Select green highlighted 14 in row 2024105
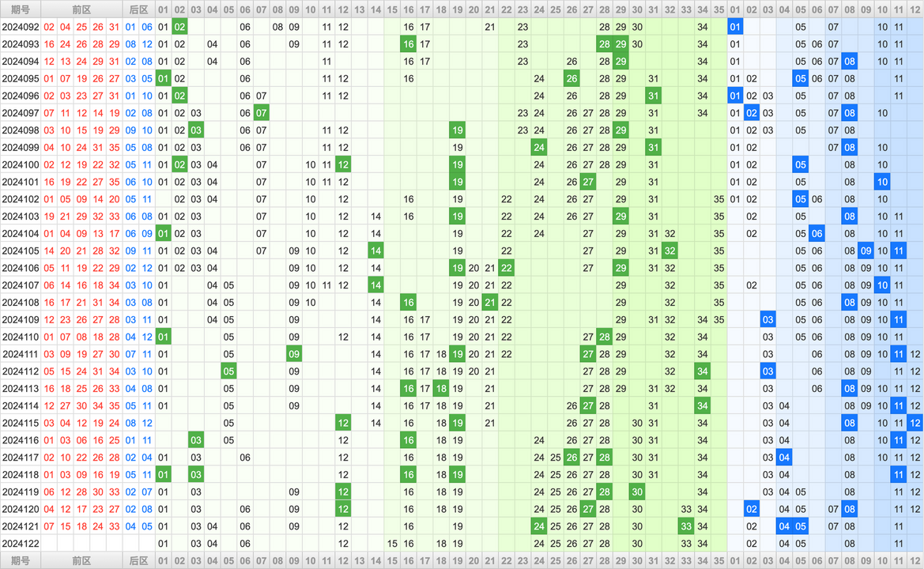 click(376, 251)
